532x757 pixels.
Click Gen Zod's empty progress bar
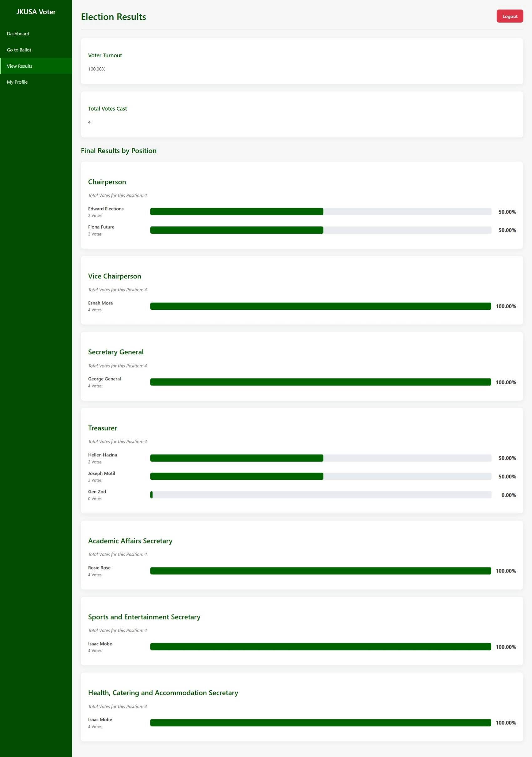320,495
